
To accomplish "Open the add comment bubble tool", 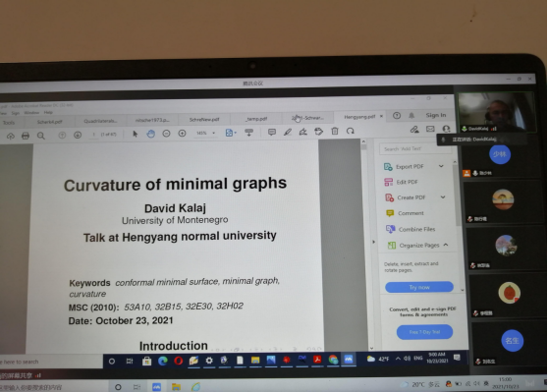I will [x=272, y=132].
